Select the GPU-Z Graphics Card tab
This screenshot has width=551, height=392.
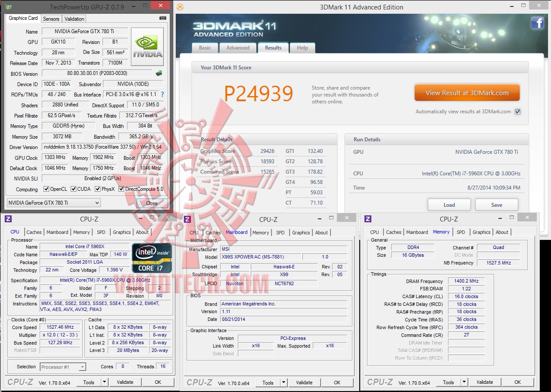23,18
